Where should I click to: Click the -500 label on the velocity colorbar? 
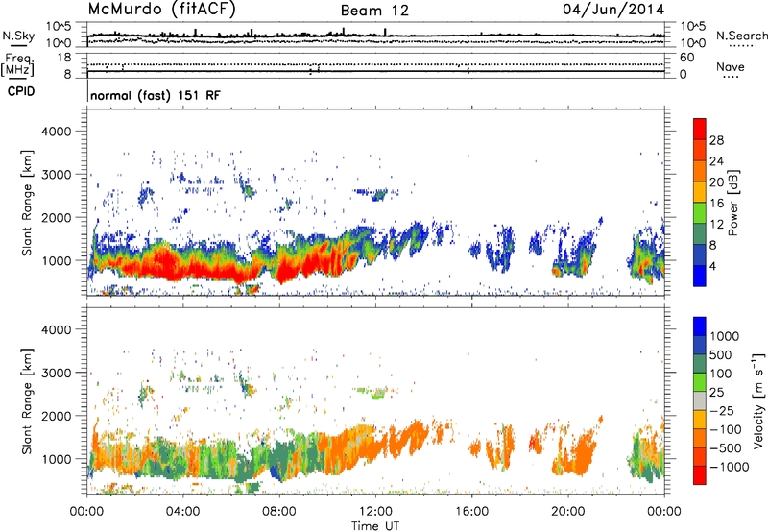pos(725,448)
